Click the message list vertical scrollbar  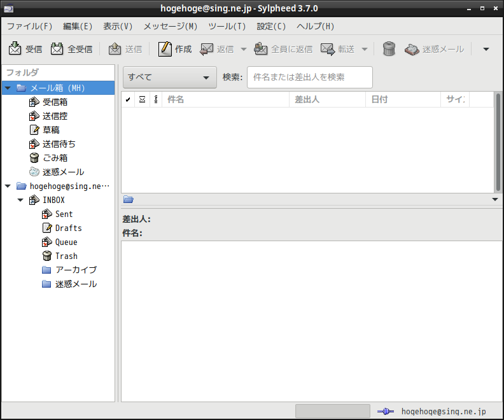click(498, 143)
